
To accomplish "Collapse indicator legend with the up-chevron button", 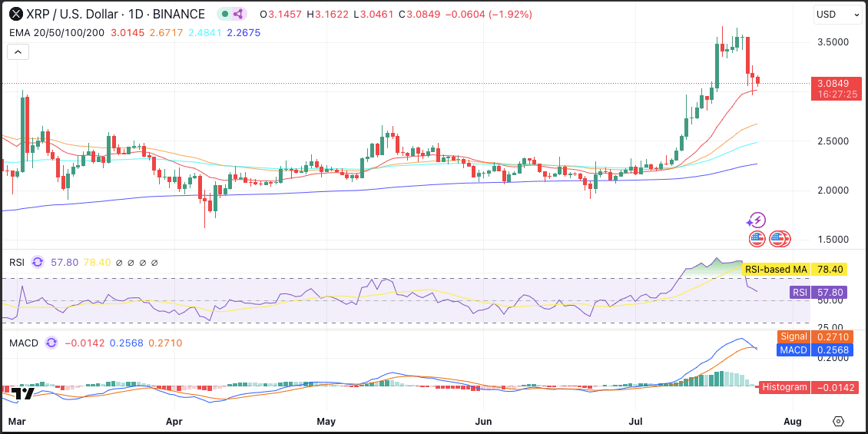I will (x=18, y=52).
